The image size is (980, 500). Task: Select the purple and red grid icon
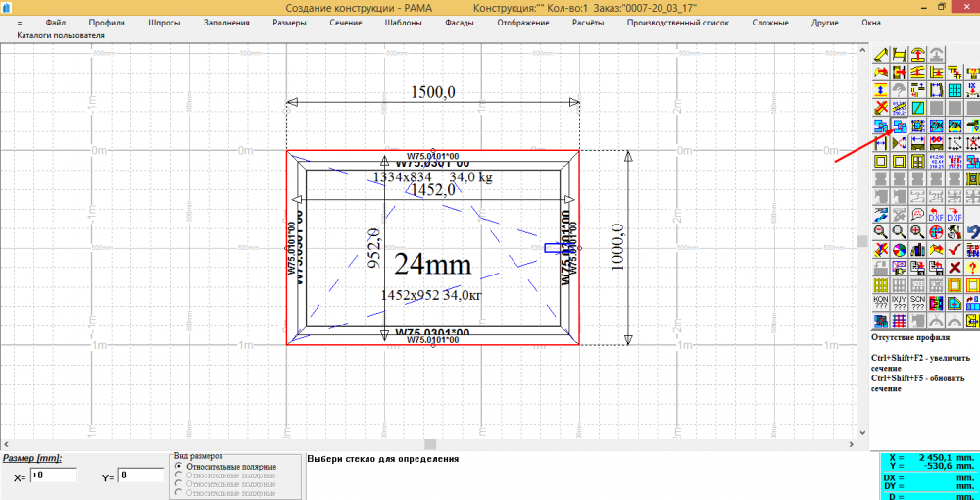(x=900, y=322)
